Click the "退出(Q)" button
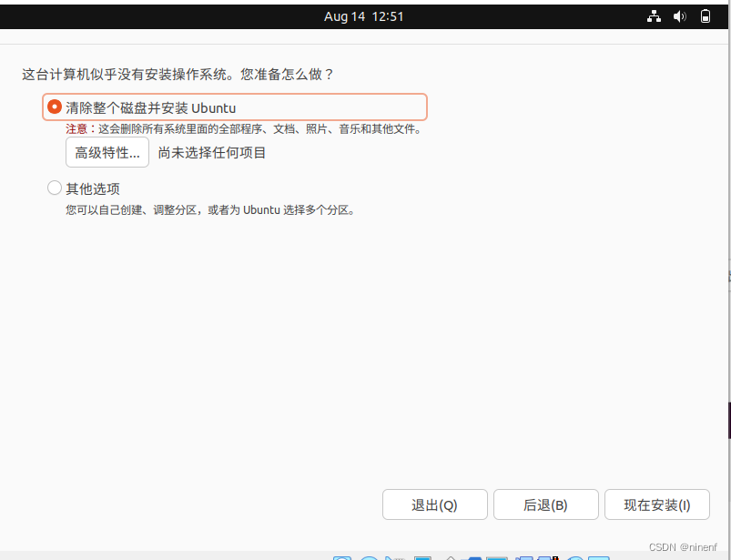This screenshot has height=560, width=731. [x=434, y=504]
